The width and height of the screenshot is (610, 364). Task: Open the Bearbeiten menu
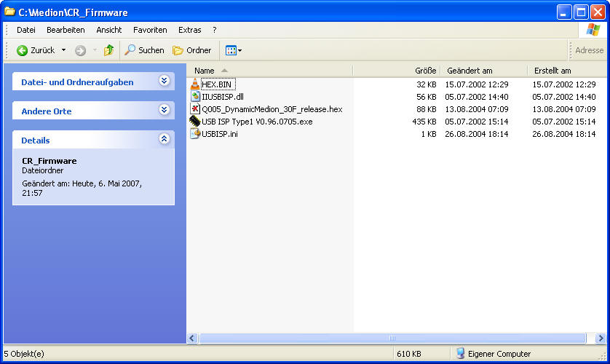coord(66,30)
